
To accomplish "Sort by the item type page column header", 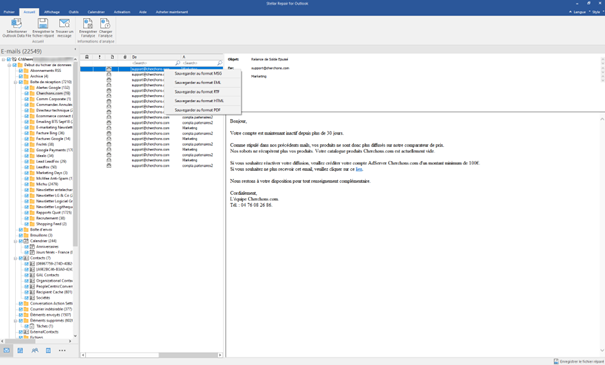I will [112, 57].
